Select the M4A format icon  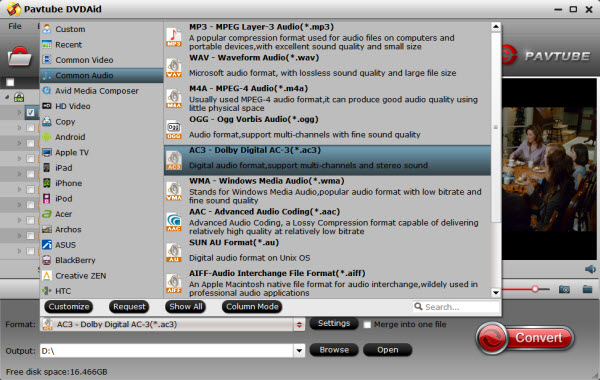point(174,98)
